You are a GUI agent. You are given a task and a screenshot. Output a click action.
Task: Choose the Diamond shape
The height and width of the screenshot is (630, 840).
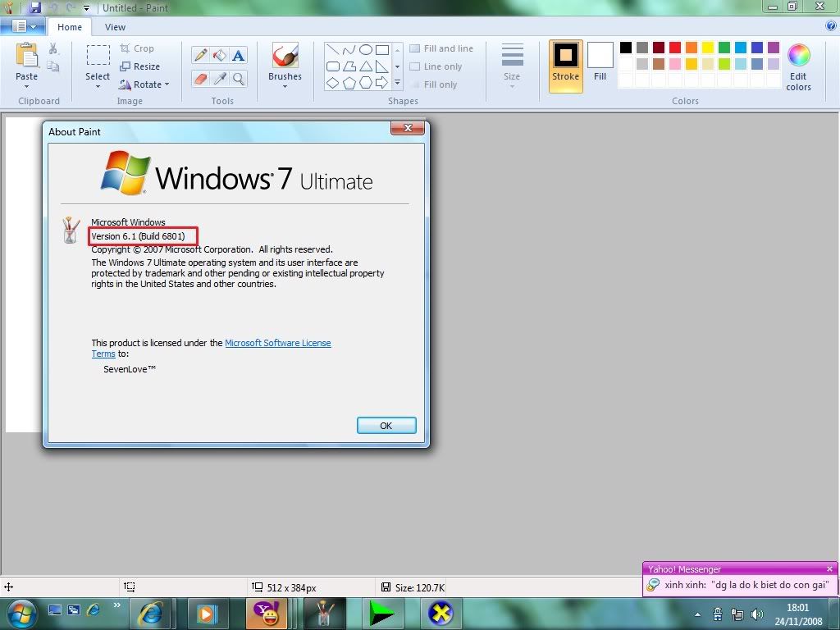[333, 83]
